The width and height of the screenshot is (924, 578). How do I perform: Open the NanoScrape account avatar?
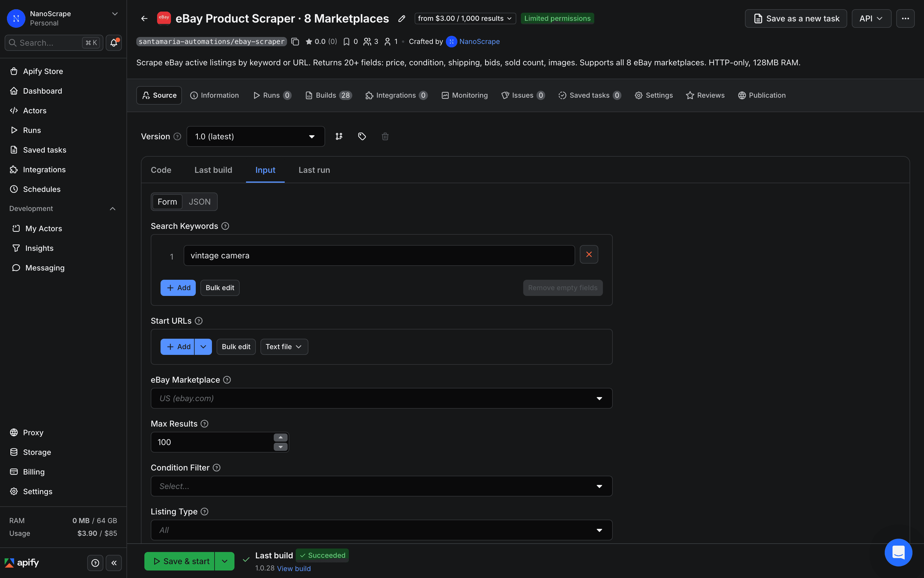[x=16, y=18]
